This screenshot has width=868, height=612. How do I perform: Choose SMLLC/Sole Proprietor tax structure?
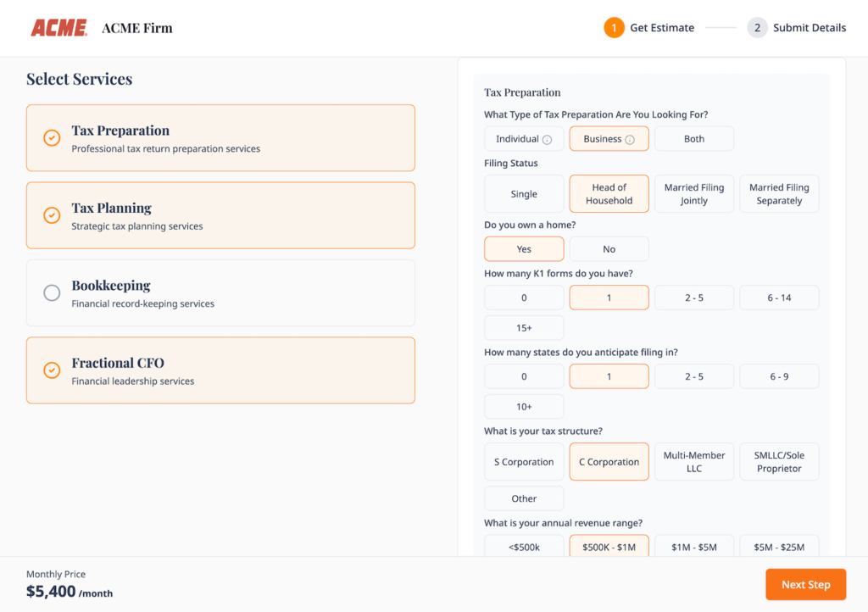[x=780, y=461]
